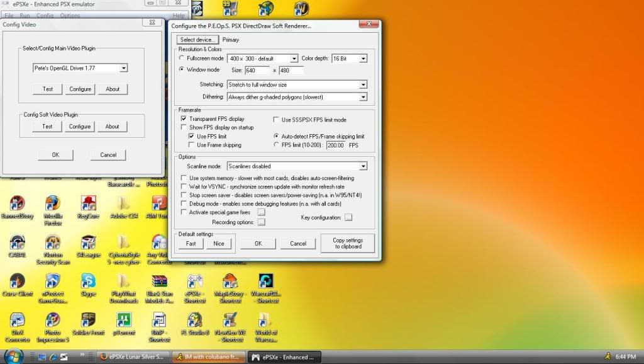Expand the Dithering dropdown

tap(363, 97)
